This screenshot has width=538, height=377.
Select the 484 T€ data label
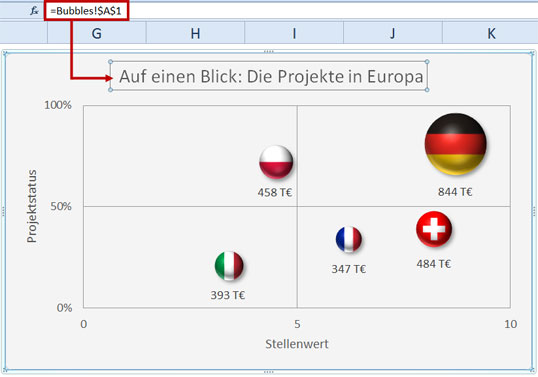pyautogui.click(x=434, y=264)
